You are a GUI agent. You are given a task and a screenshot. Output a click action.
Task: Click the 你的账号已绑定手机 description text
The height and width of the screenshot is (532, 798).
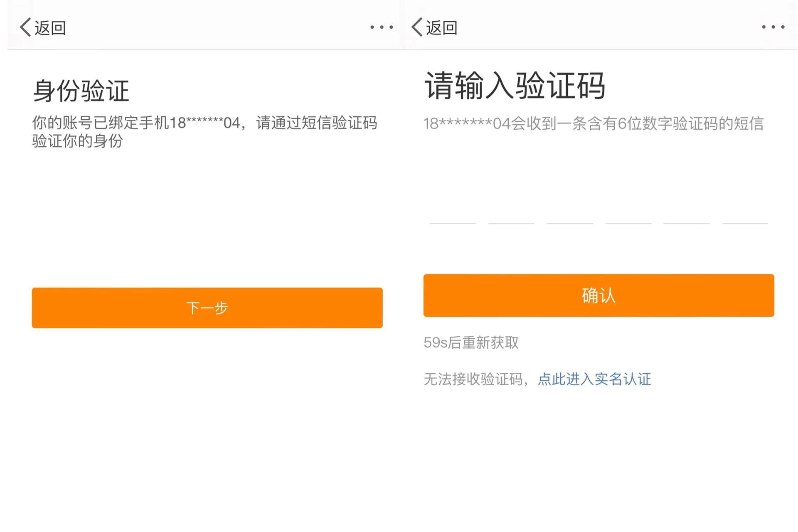coord(204,132)
